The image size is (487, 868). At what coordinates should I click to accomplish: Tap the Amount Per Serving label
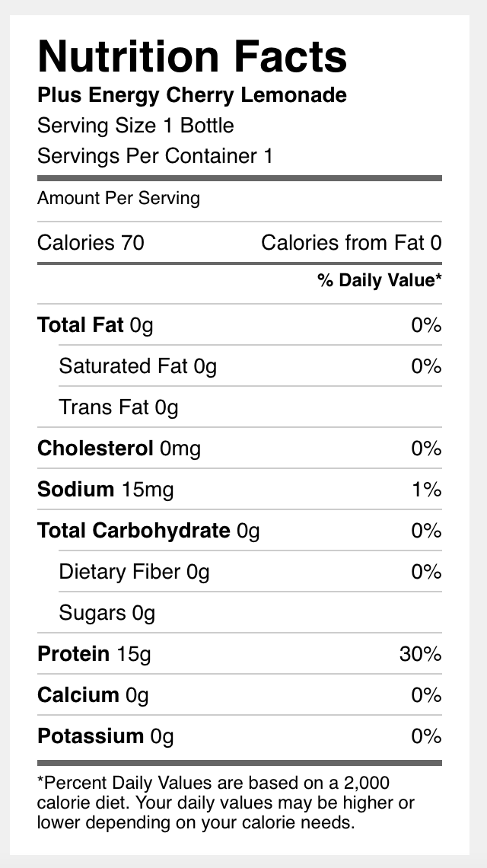(119, 199)
